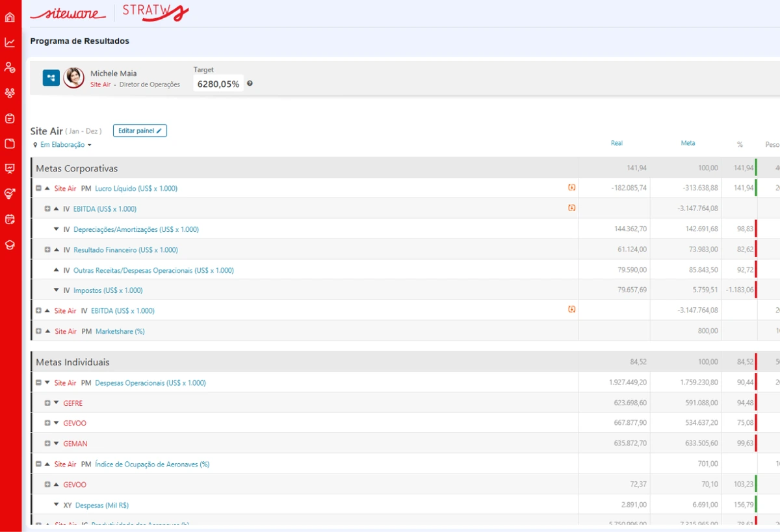Expand the GEFRE row
Viewport: 780px width, 532px height.
(47, 403)
